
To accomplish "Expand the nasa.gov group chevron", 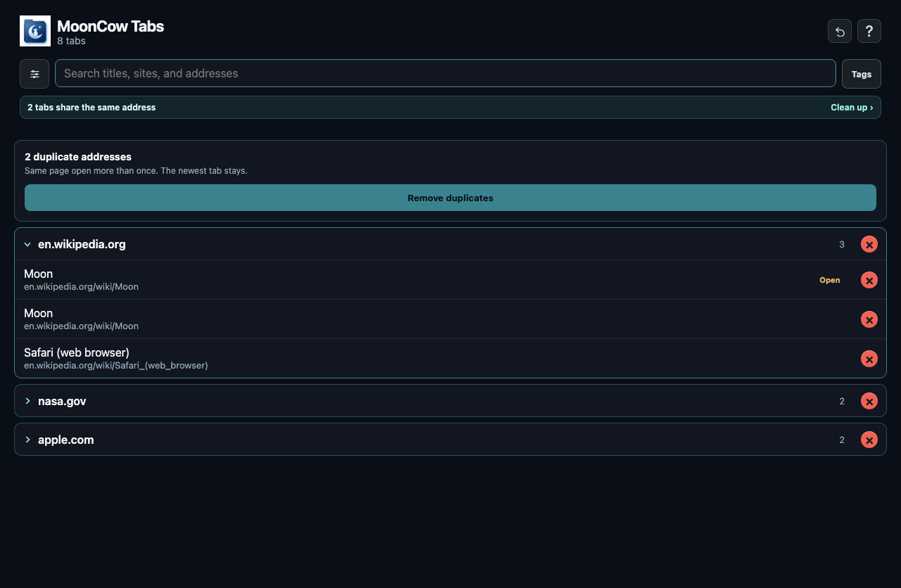I will point(27,401).
